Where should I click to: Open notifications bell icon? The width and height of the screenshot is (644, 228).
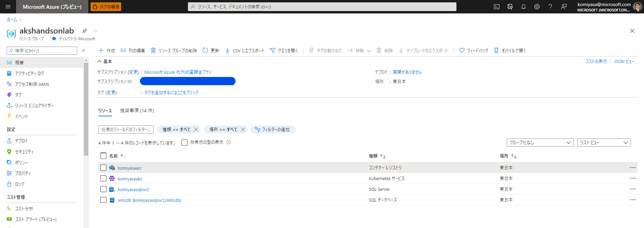524,7
